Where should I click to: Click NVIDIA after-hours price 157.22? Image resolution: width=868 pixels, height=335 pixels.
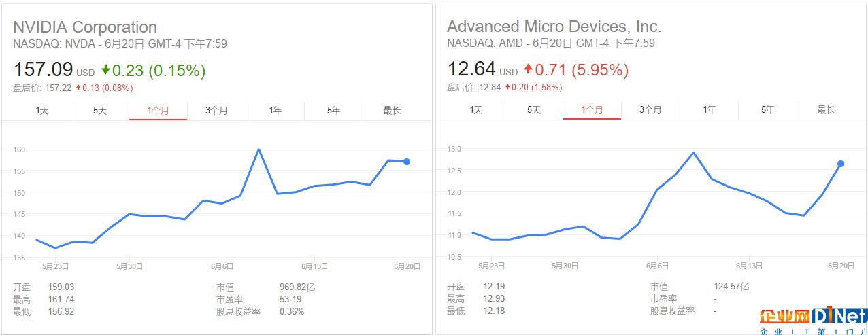[x=58, y=88]
